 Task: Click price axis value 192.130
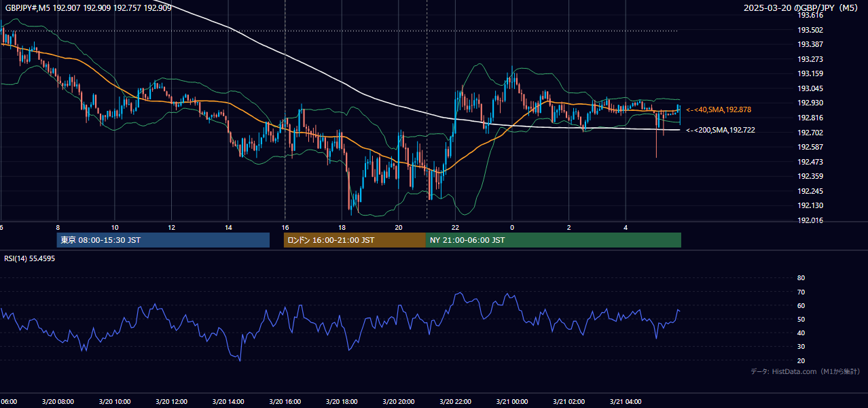pos(810,205)
